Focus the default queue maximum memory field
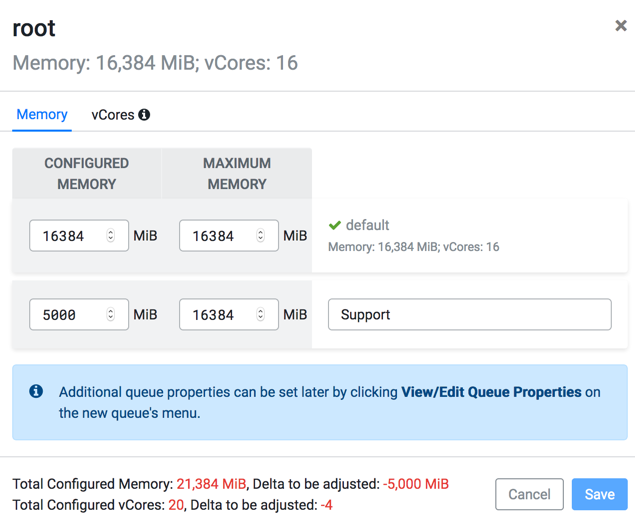Screen dimensions: 635x521 click(x=216, y=236)
